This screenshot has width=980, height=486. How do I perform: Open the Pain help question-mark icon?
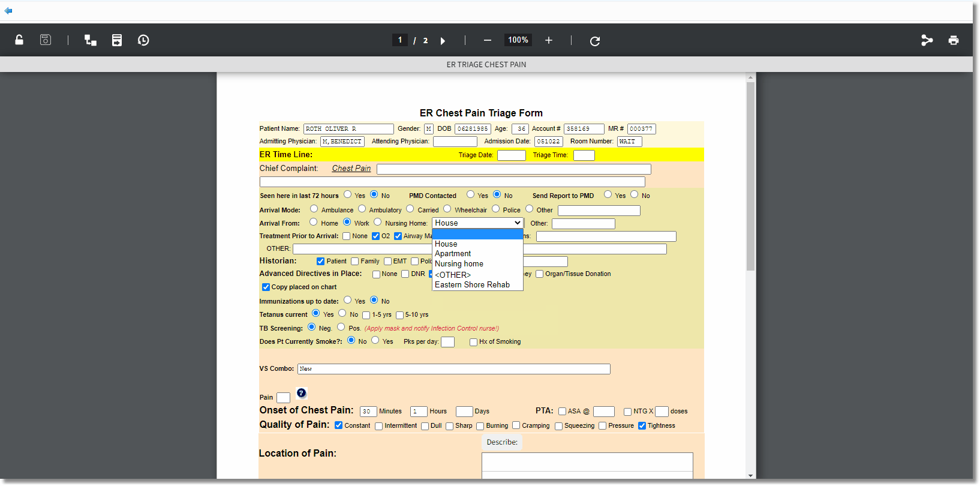point(302,393)
